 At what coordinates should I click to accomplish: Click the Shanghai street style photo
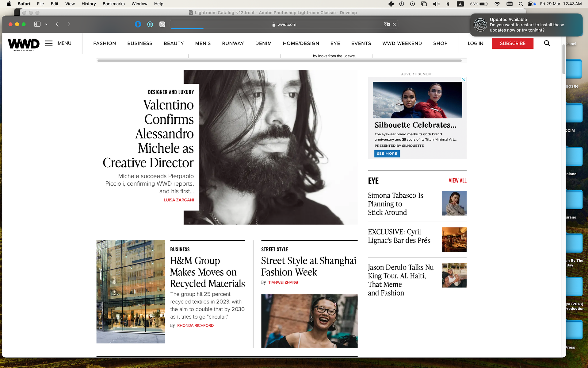coord(309,321)
